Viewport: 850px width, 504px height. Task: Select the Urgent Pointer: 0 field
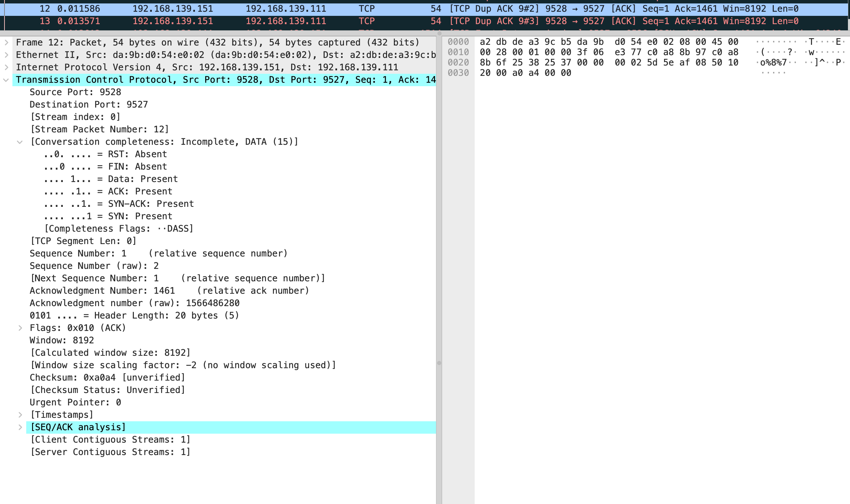click(75, 402)
